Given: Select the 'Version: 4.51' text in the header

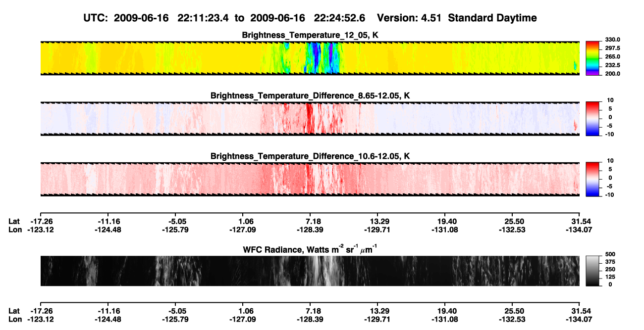Looking at the screenshot, I should [410, 18].
